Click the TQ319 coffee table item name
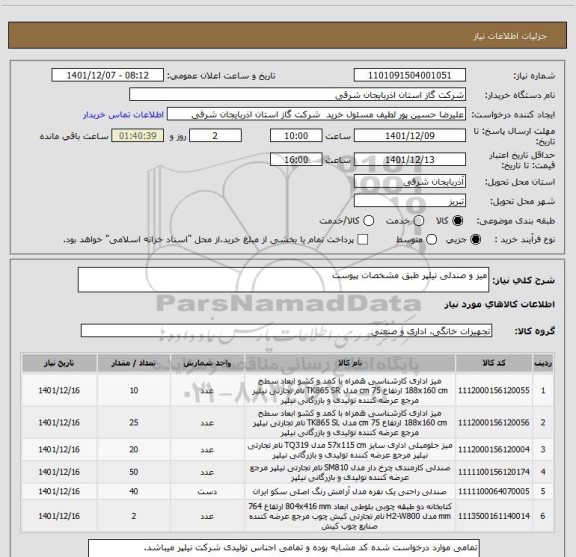The height and width of the screenshot is (557, 576). point(350,450)
